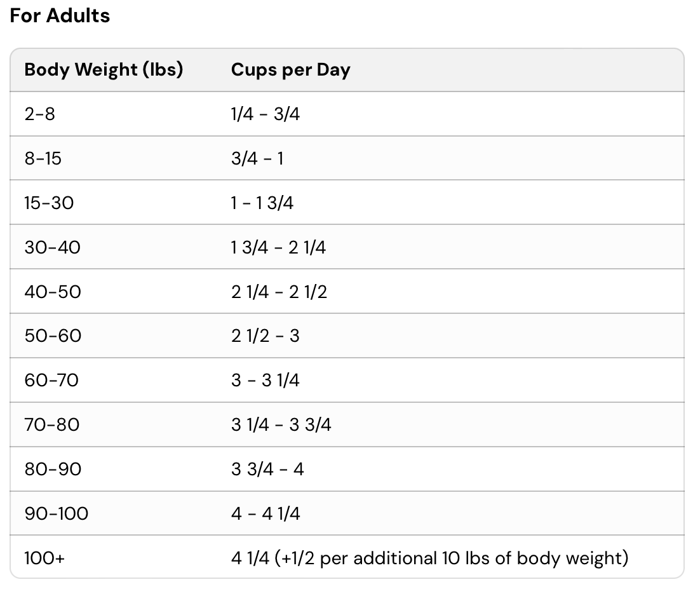
Task: Click the 8-15 body weight cell
Action: tap(43, 158)
